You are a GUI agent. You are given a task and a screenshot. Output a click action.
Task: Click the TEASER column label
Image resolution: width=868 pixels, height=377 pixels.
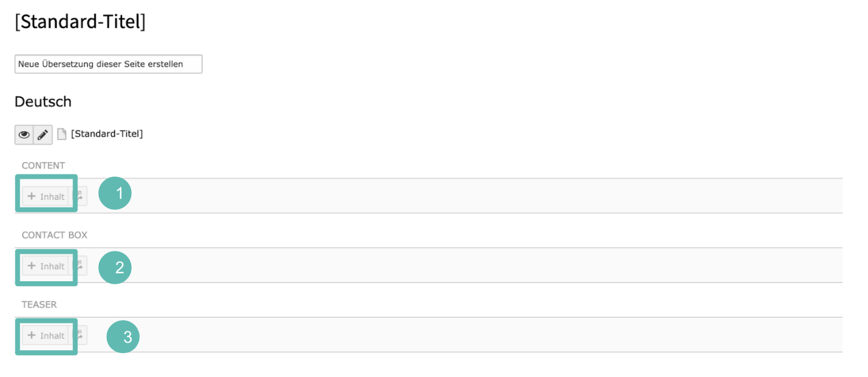pos(39,304)
